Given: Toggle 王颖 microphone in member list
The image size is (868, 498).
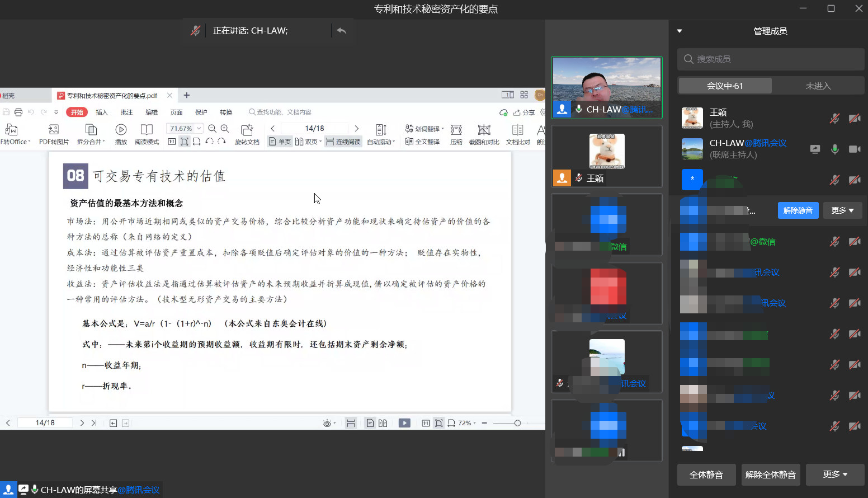Looking at the screenshot, I should 834,118.
